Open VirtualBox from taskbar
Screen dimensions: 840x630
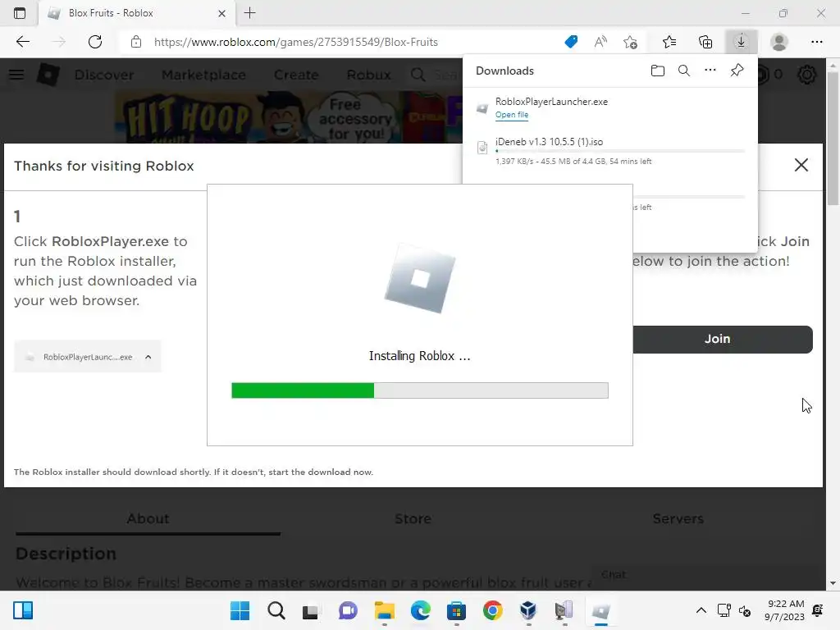click(x=528, y=610)
